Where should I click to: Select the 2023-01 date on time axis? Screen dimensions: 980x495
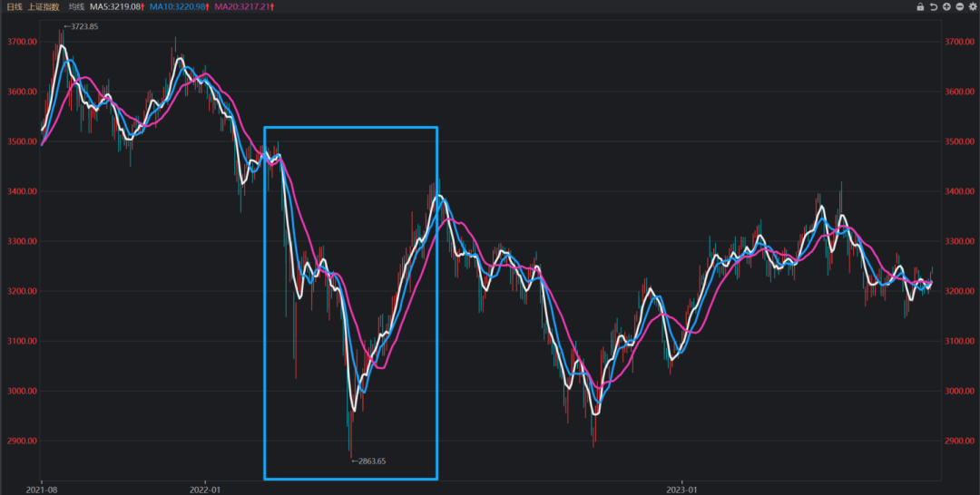681,488
